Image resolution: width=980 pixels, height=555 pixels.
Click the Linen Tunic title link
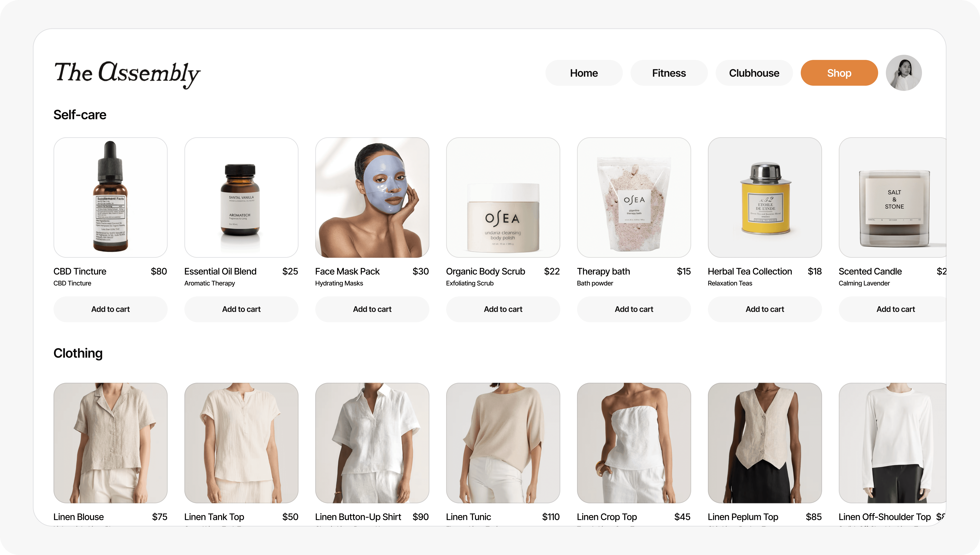coord(468,517)
